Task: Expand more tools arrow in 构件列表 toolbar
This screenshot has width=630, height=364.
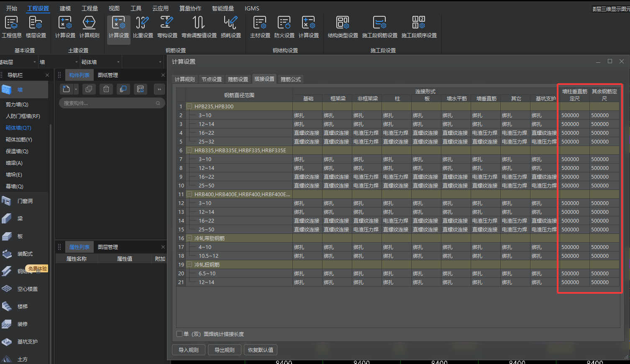Action: coord(159,89)
